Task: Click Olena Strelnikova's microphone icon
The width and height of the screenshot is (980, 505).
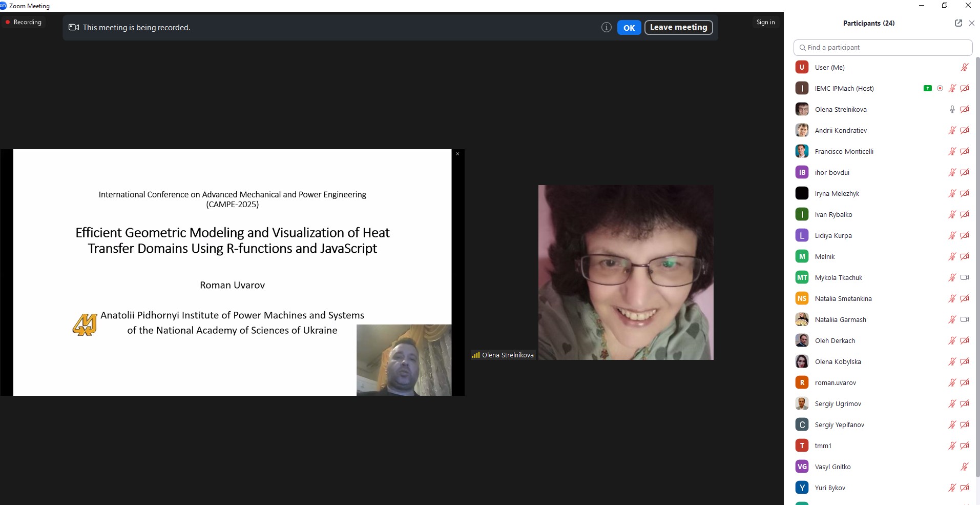Action: point(952,109)
